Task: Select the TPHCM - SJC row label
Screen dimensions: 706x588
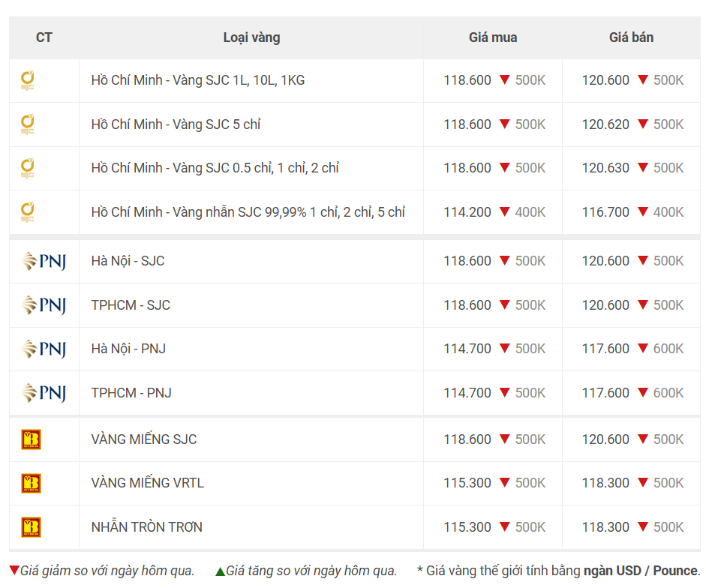Action: click(131, 305)
